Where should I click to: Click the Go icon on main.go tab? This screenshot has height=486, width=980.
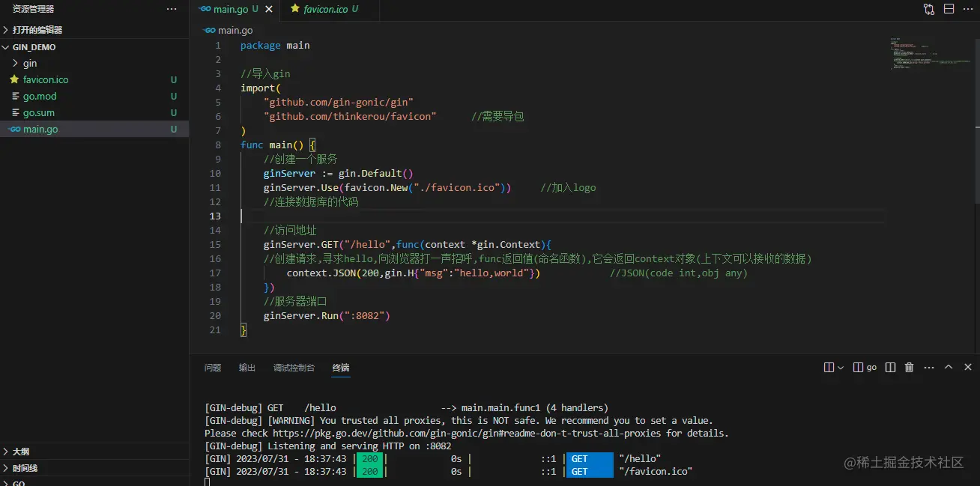click(205, 9)
